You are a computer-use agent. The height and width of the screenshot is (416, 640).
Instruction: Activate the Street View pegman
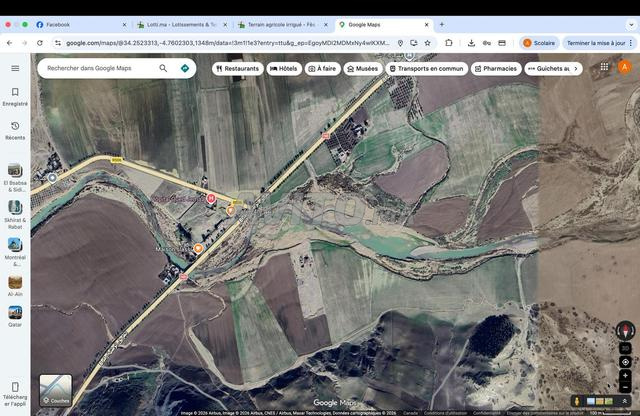coord(576,402)
